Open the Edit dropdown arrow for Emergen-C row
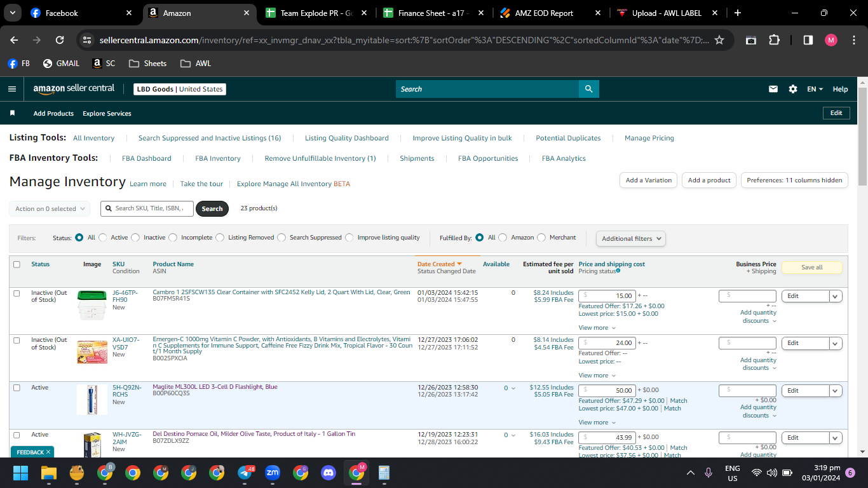 pos(836,343)
